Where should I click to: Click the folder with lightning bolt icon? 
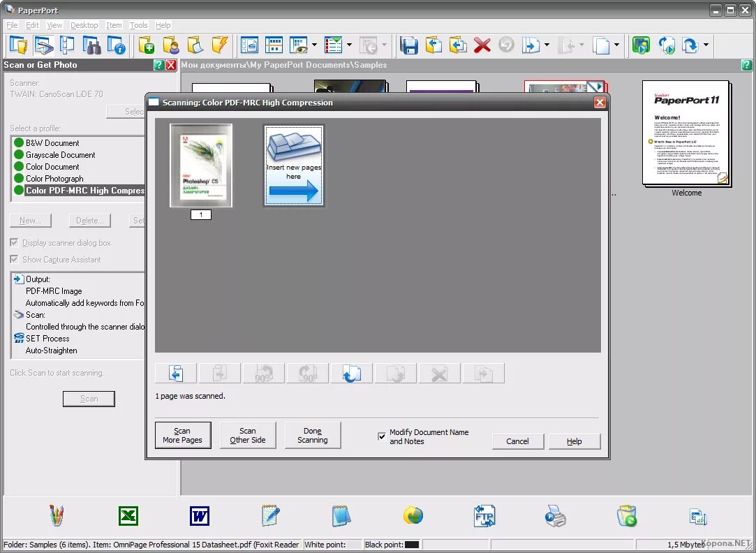[219, 45]
